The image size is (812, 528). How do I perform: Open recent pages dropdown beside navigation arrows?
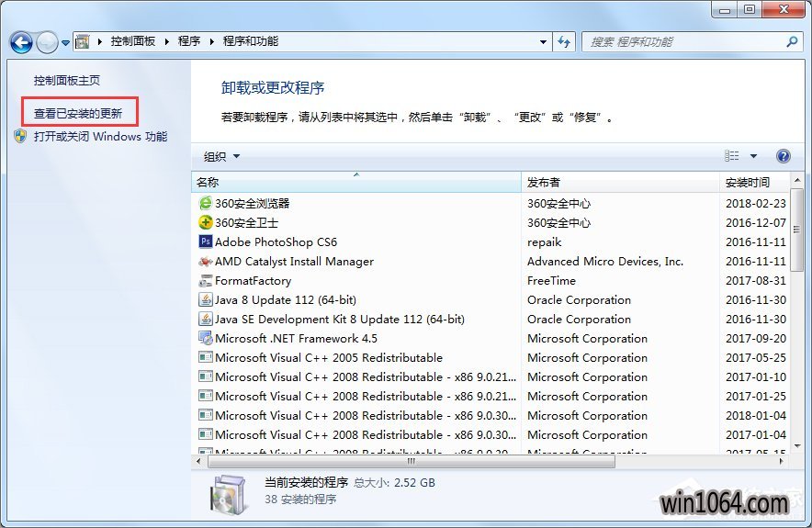coord(65,43)
